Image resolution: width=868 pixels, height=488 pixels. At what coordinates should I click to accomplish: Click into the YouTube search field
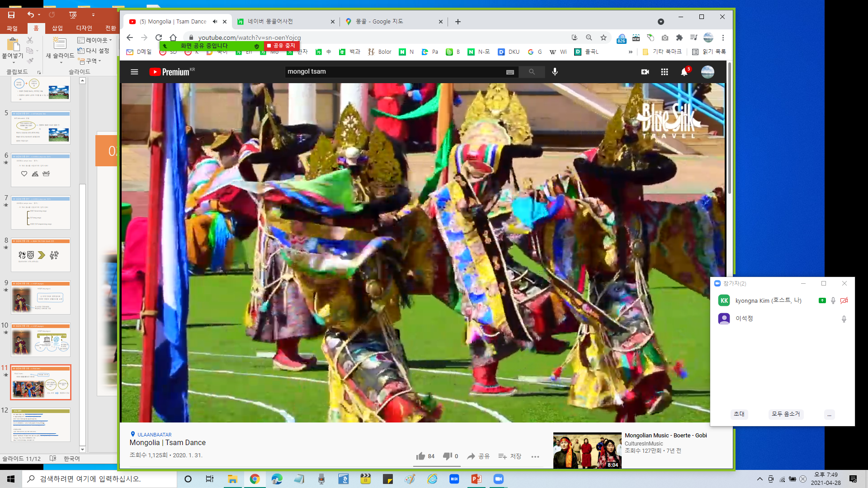coord(396,72)
